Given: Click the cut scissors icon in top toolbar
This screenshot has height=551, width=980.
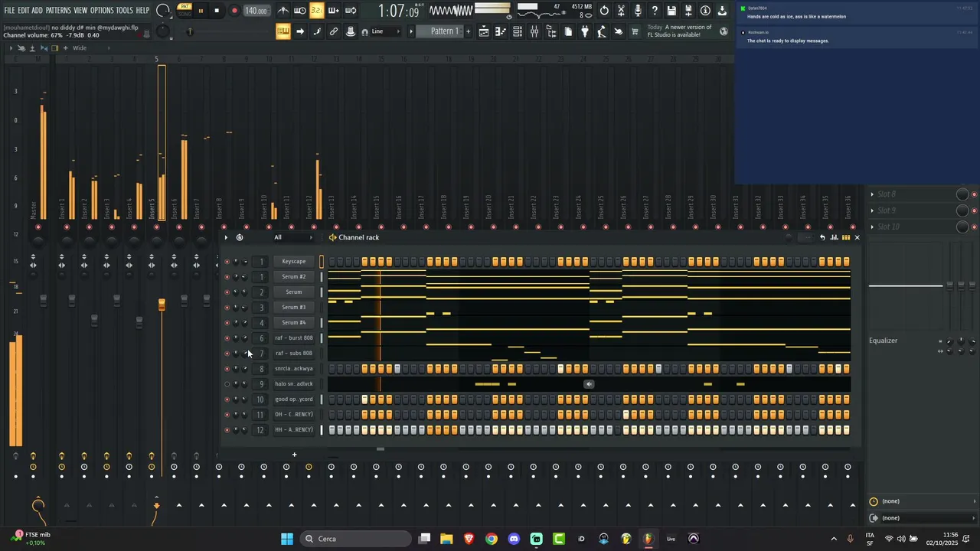Looking at the screenshot, I should click(621, 11).
